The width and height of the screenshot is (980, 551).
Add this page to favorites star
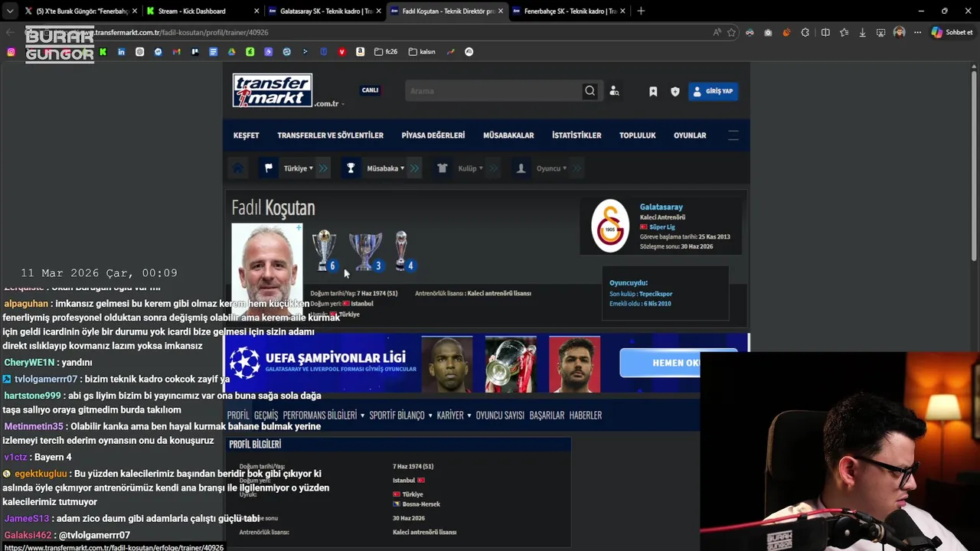(x=731, y=32)
